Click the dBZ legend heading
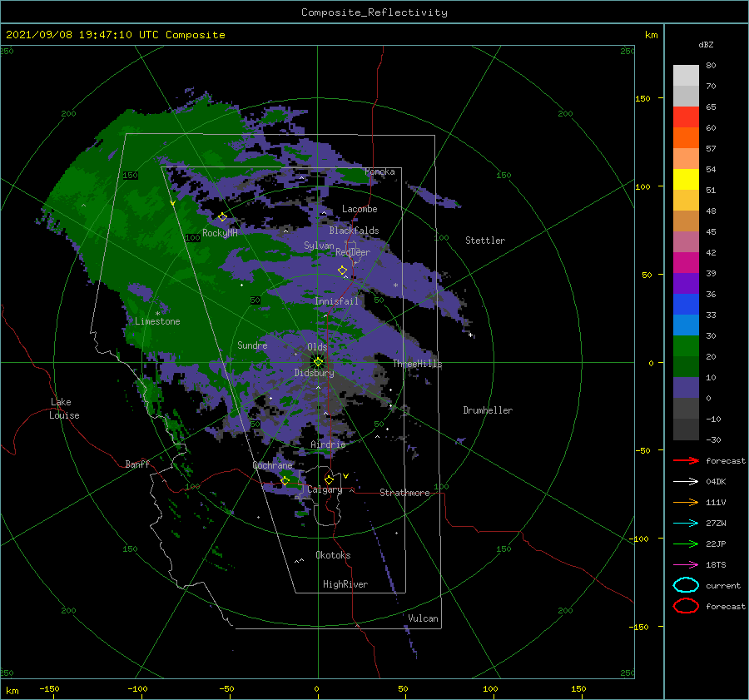Viewport: 749px width, 700px height. (706, 44)
